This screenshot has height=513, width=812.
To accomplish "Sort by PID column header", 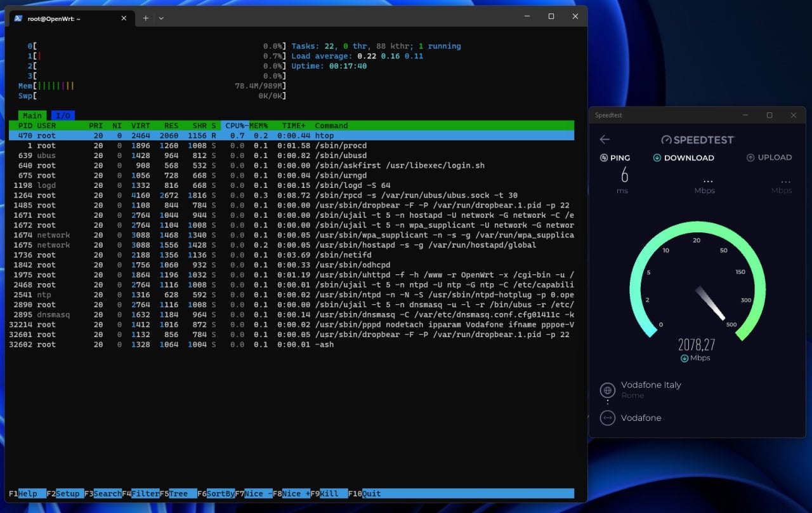I will pos(25,126).
